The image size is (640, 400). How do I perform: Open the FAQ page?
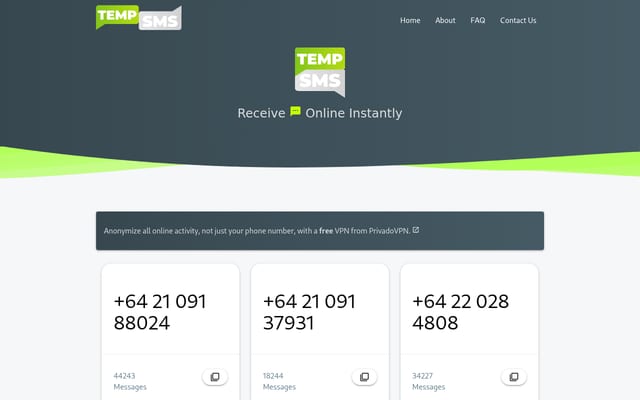478,20
